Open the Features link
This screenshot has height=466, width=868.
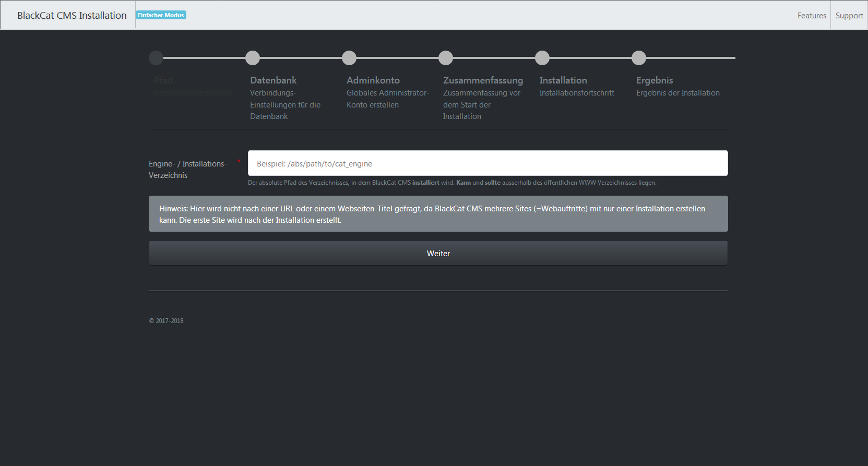coord(812,16)
